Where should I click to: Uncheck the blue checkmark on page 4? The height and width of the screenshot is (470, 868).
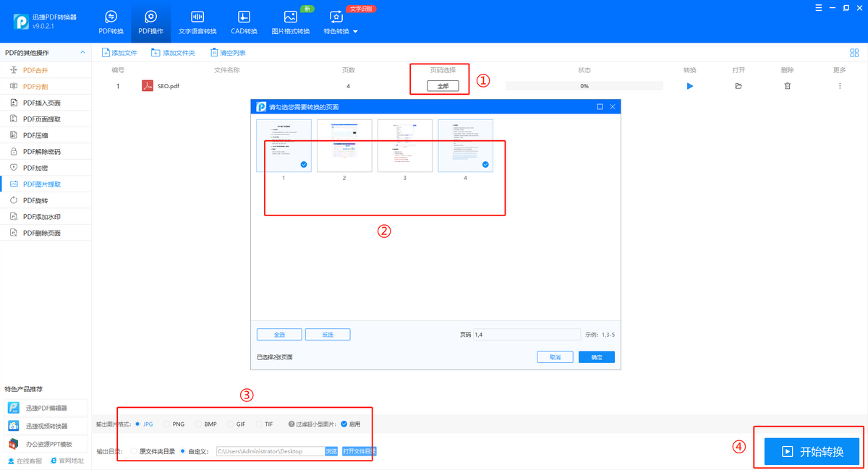(x=485, y=165)
